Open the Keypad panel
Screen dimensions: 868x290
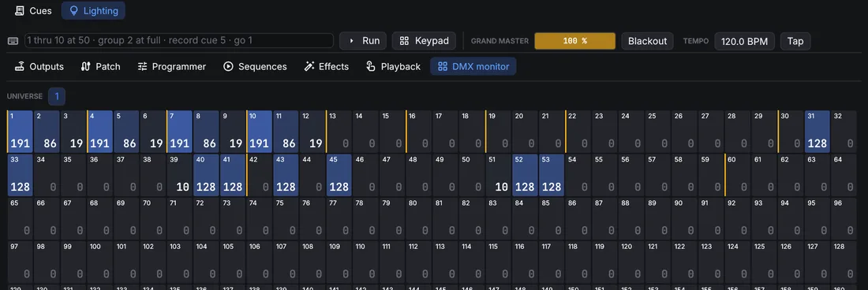pos(424,41)
